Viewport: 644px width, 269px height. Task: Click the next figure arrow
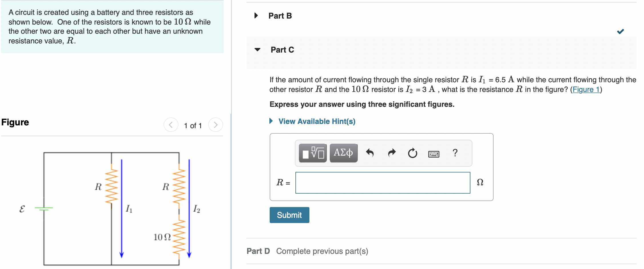(216, 125)
